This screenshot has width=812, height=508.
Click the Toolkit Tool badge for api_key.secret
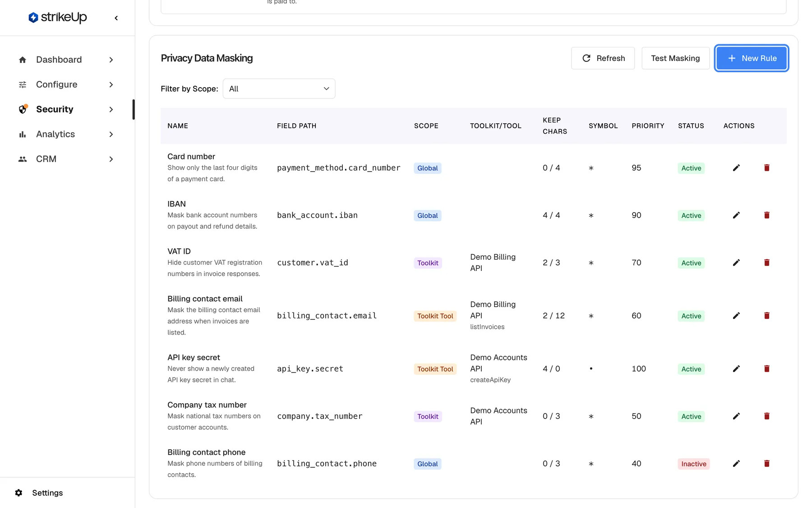pos(435,369)
